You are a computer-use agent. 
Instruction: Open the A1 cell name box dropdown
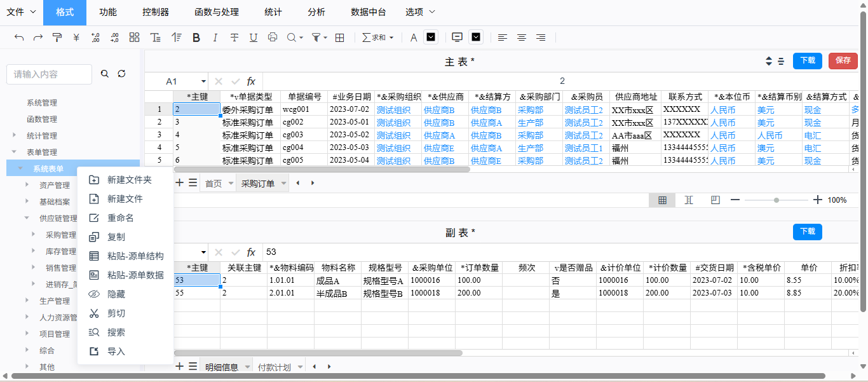(x=203, y=81)
